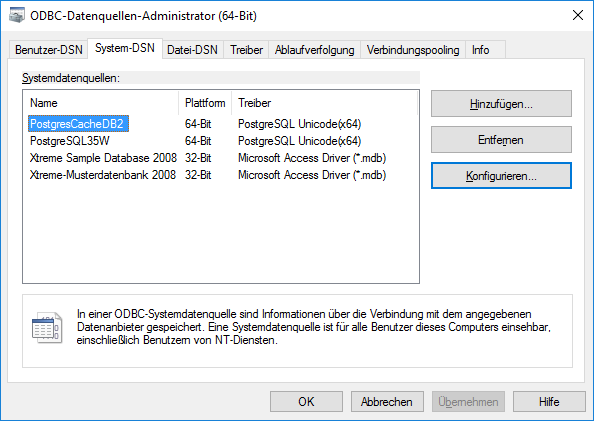This screenshot has width=594, height=421.
Task: Click the data source info icon
Action: click(x=47, y=328)
